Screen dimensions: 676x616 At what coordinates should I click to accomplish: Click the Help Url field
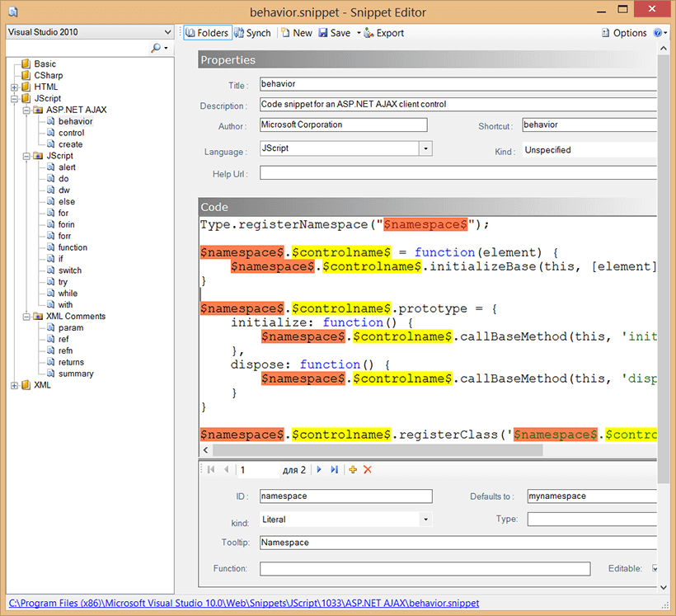(x=458, y=173)
